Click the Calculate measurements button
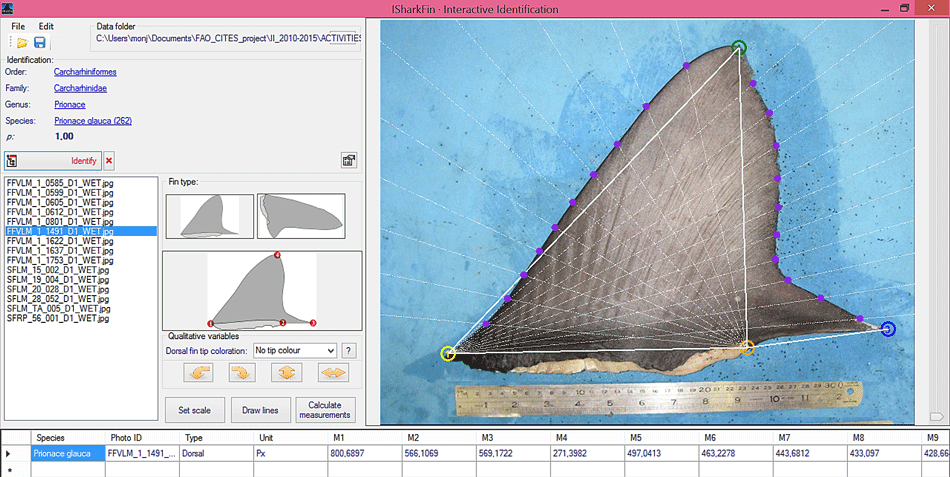The height and width of the screenshot is (477, 950). point(325,410)
